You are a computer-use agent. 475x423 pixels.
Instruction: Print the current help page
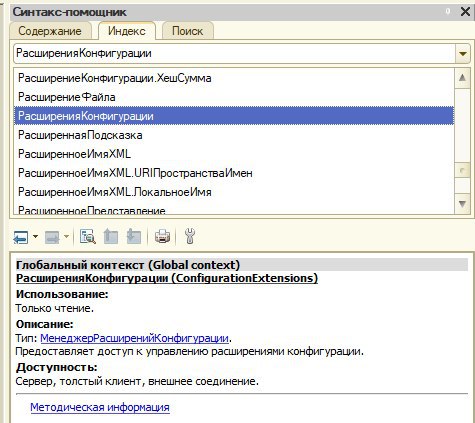162,236
